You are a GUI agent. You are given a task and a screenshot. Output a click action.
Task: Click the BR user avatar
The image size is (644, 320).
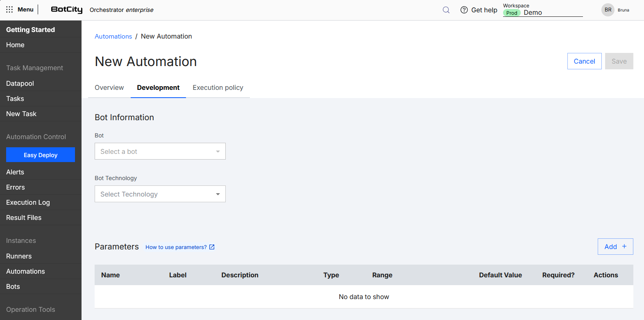pos(608,10)
